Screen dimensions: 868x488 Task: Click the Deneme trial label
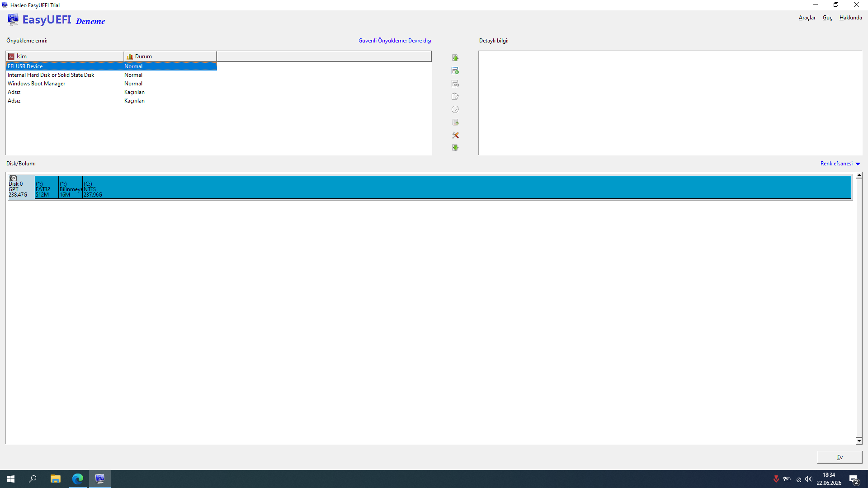(90, 21)
